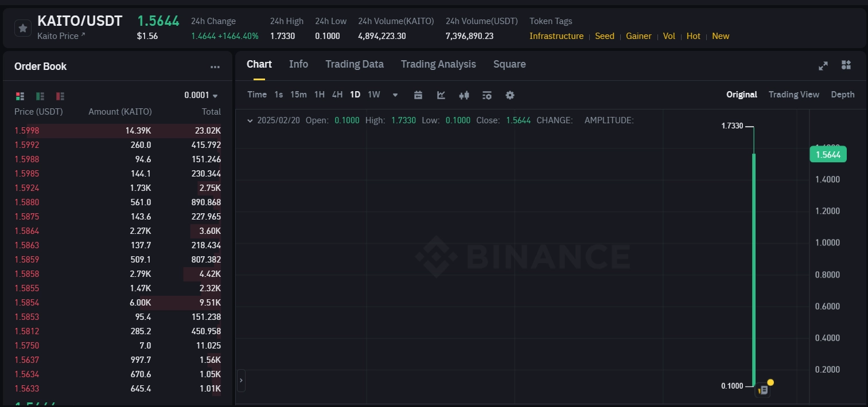Select the 1W timeframe
Screen dimensions: 868x407
pos(373,95)
